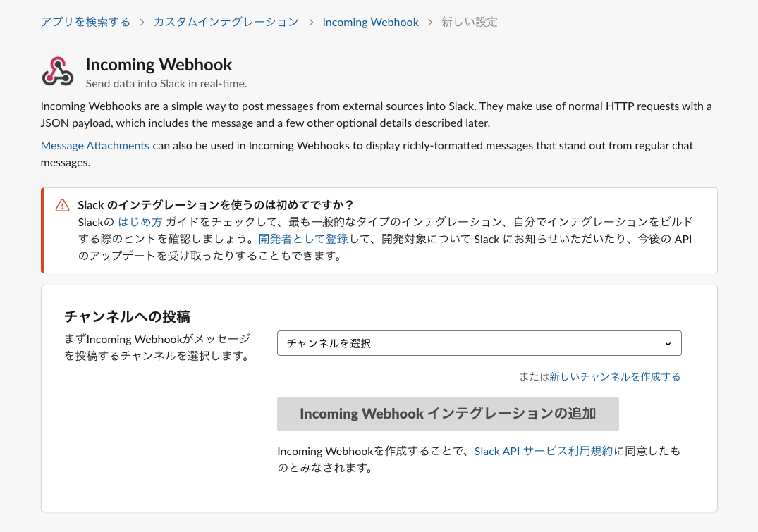Click the 開発者として登録 link
Screen dimensions: 758x532
click(302, 238)
